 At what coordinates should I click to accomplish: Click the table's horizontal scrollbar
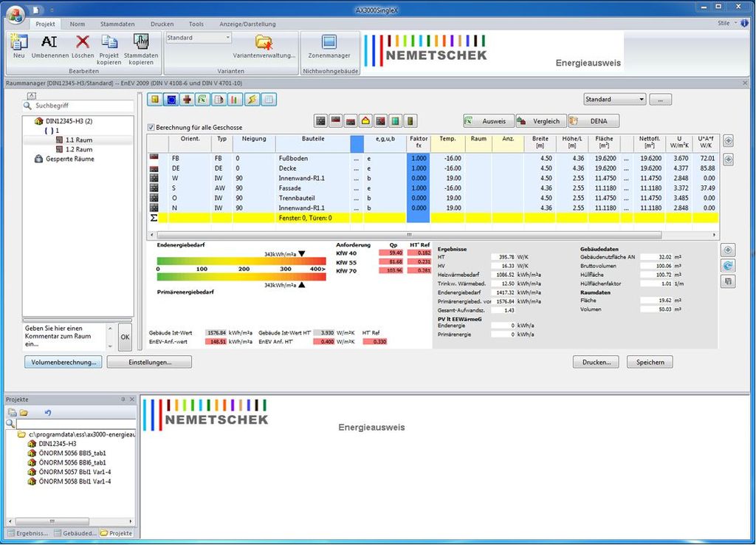(x=409, y=235)
